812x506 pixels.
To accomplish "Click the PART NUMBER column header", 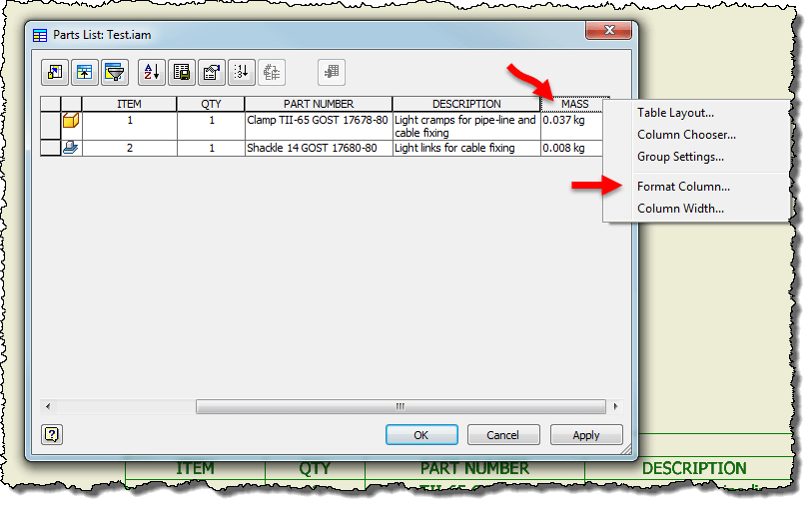I will coord(318,104).
